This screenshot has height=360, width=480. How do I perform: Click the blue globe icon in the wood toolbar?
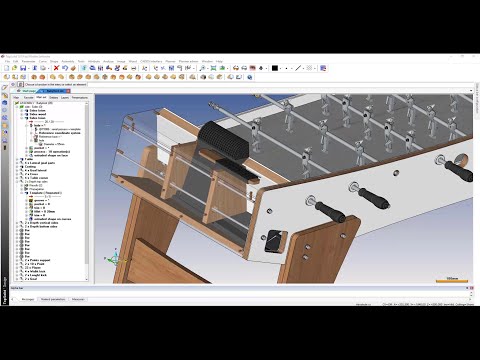tap(249, 77)
